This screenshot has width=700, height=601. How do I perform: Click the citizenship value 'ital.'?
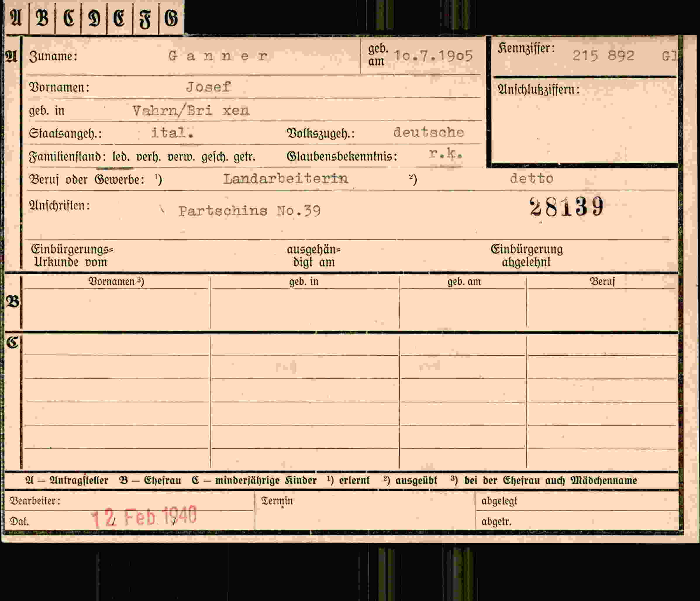point(172,133)
